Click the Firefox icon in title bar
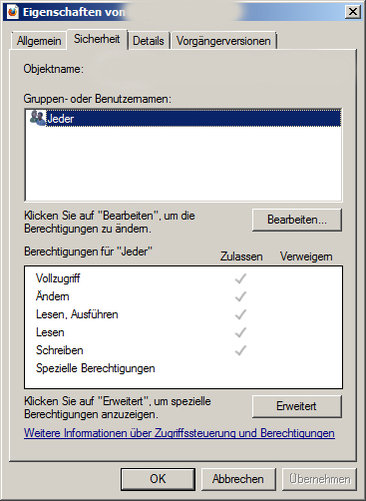The width and height of the screenshot is (366, 501). point(13,12)
